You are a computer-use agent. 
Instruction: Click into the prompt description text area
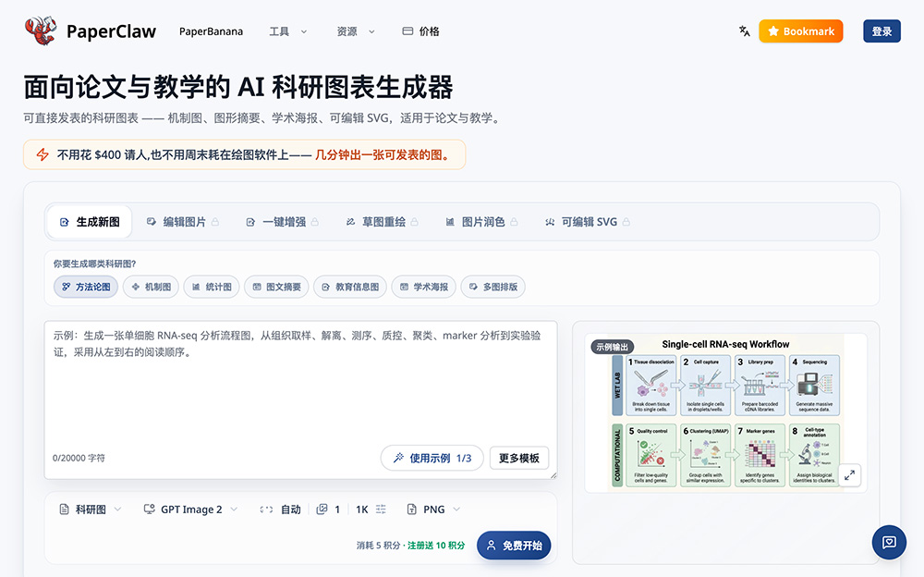pos(300,399)
